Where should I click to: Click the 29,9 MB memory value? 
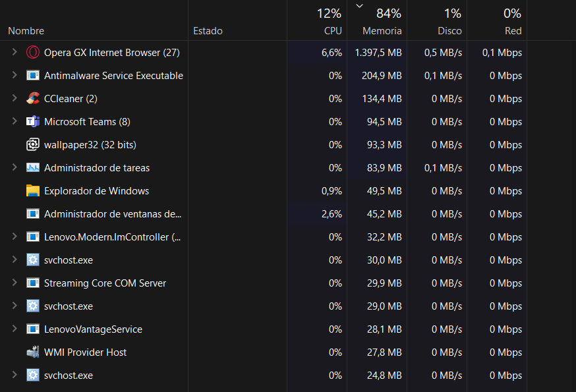pyautogui.click(x=384, y=283)
